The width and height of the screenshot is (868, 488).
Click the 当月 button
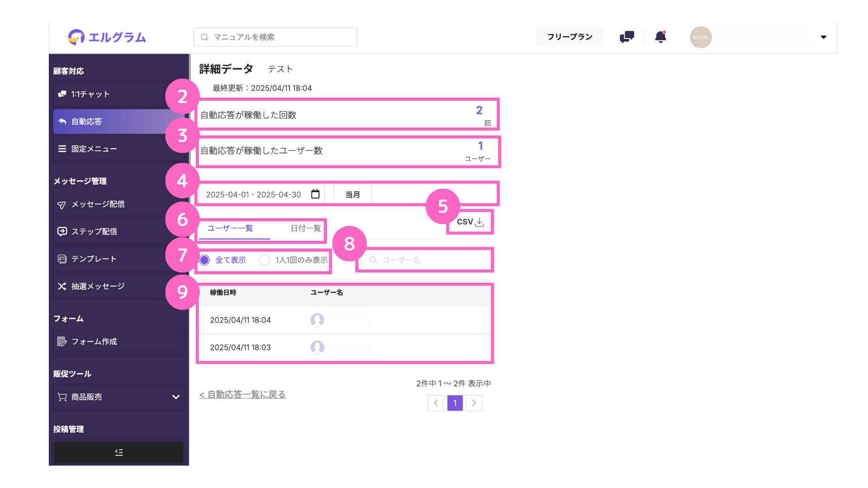click(353, 194)
